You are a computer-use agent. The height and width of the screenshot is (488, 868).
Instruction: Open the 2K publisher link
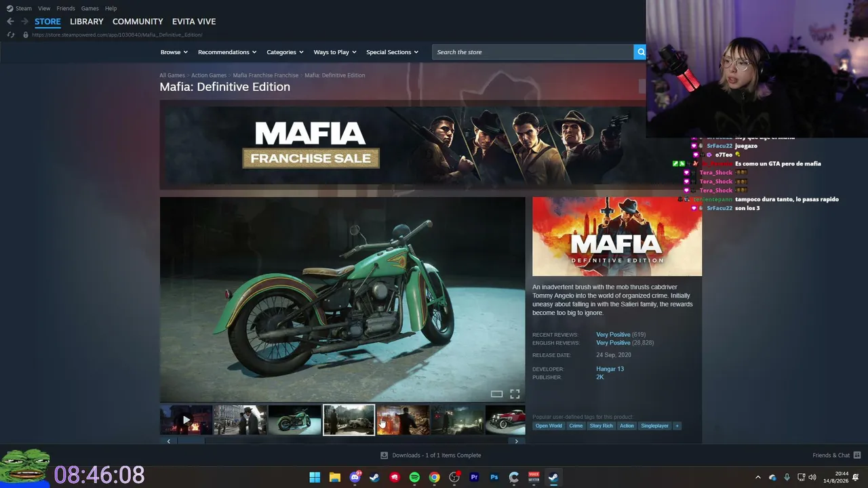pyautogui.click(x=600, y=377)
